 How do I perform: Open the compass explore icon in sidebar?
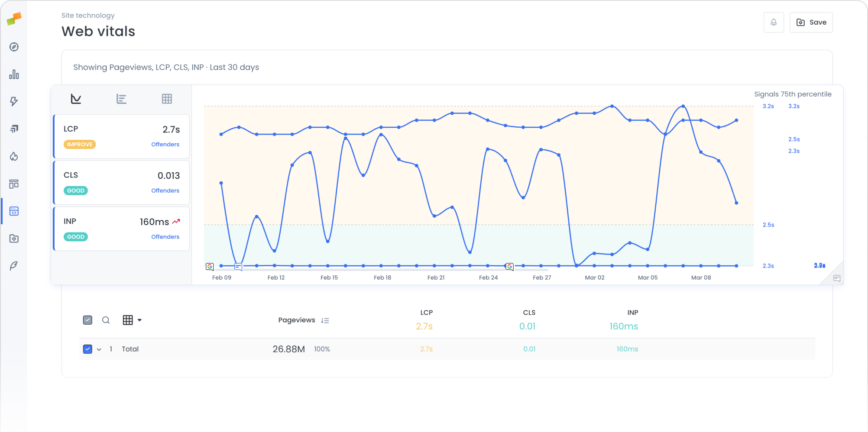pos(14,47)
